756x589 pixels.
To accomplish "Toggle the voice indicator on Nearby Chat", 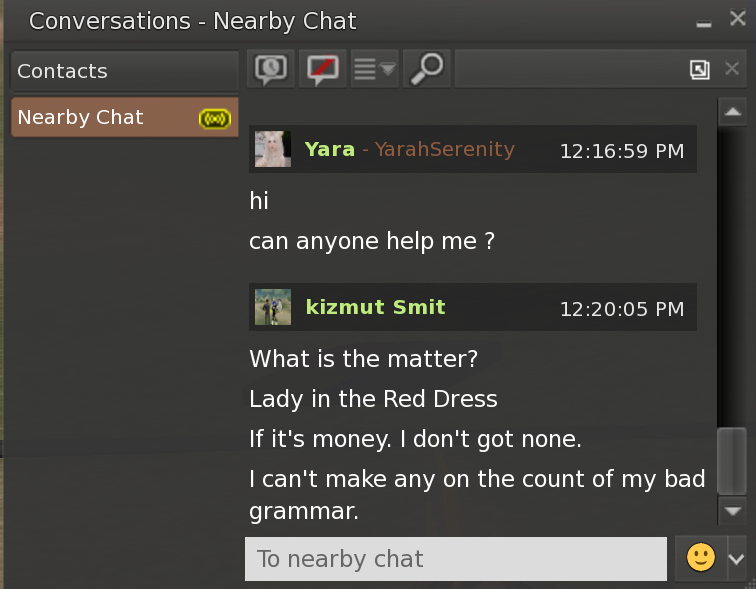I will 215,119.
